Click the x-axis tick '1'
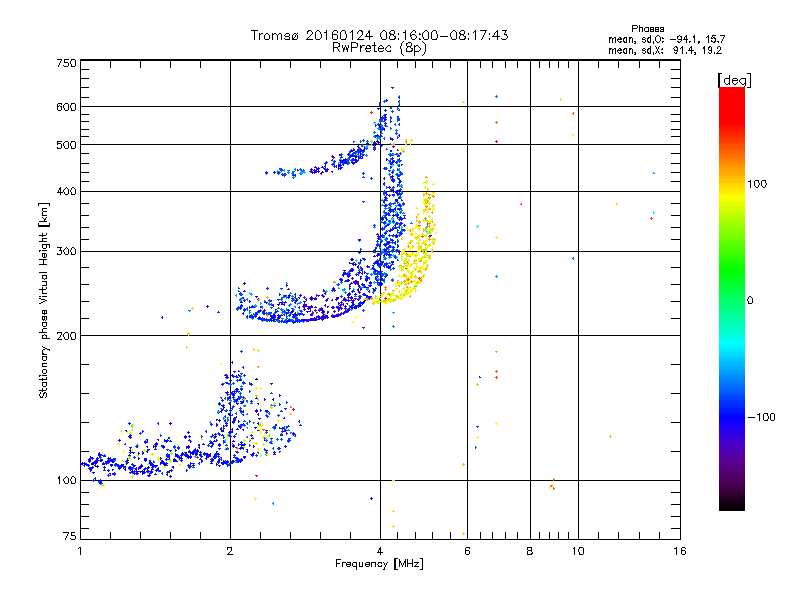Image resolution: width=800 pixels, height=600 pixels. [80, 551]
